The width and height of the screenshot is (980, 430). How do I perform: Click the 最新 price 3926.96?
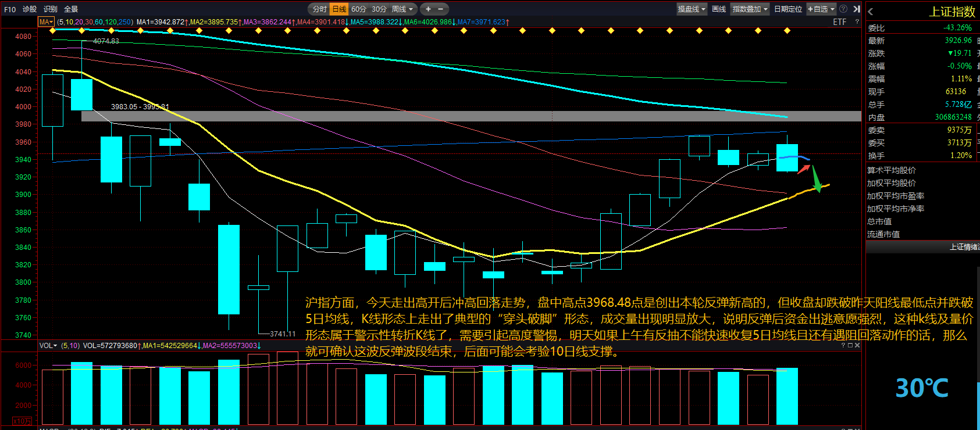coord(958,41)
